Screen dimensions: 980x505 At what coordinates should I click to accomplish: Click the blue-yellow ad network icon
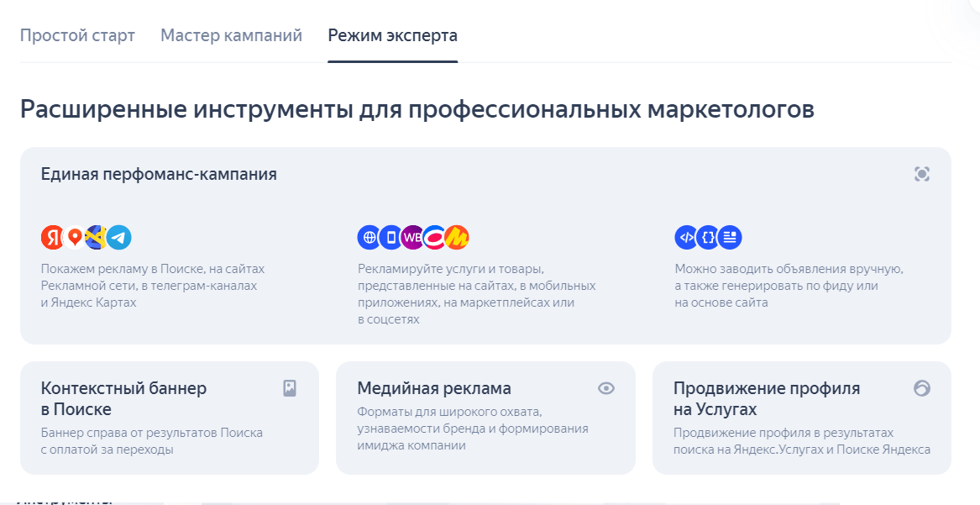[x=97, y=238]
